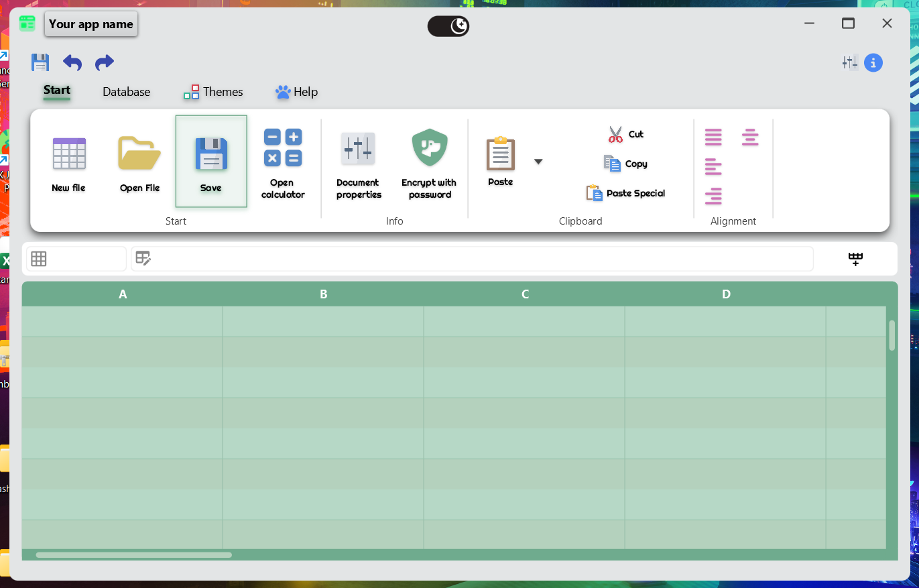Select column C header
This screenshot has width=919, height=588.
[x=525, y=294]
